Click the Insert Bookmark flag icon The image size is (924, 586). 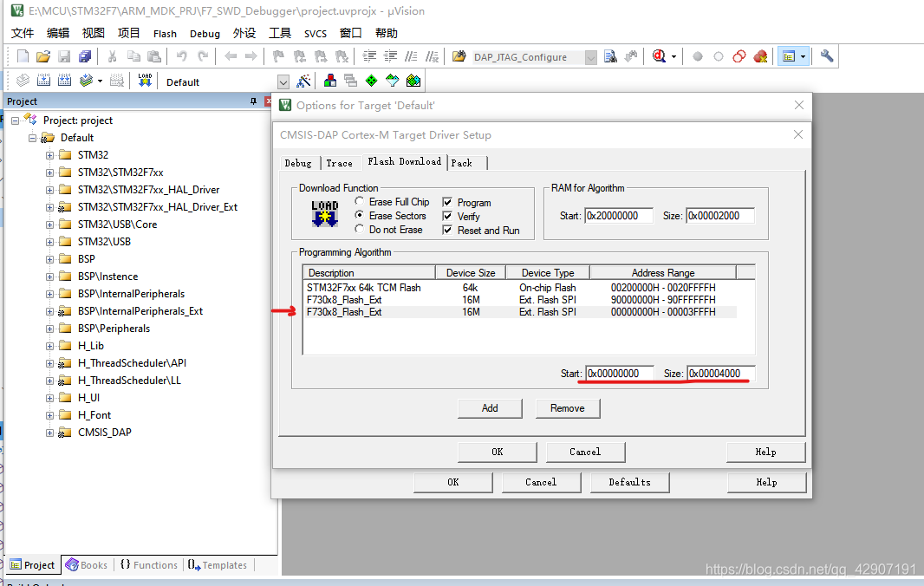coord(278,56)
